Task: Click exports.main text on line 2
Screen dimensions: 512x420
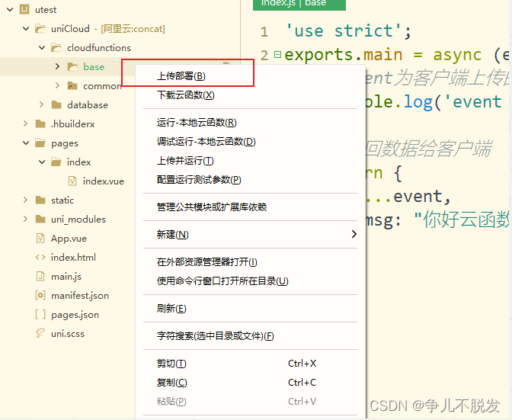Action: point(343,55)
